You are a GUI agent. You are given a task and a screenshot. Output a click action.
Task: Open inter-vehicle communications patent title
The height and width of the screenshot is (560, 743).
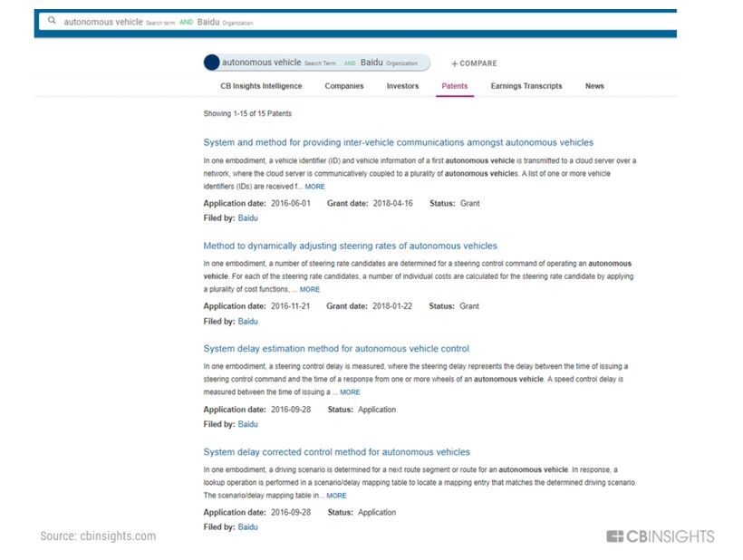pyautogui.click(x=398, y=142)
